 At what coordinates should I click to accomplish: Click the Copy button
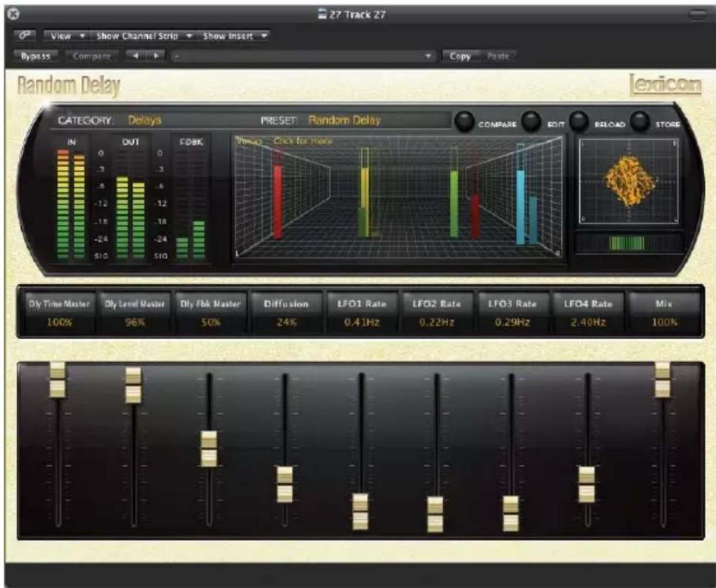(x=461, y=56)
